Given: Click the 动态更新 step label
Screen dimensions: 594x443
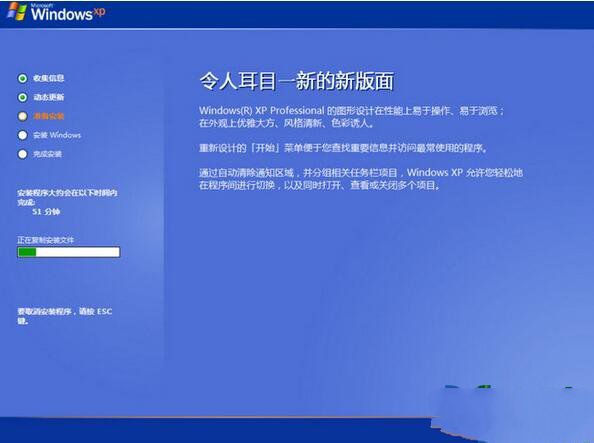Looking at the screenshot, I should tap(48, 97).
